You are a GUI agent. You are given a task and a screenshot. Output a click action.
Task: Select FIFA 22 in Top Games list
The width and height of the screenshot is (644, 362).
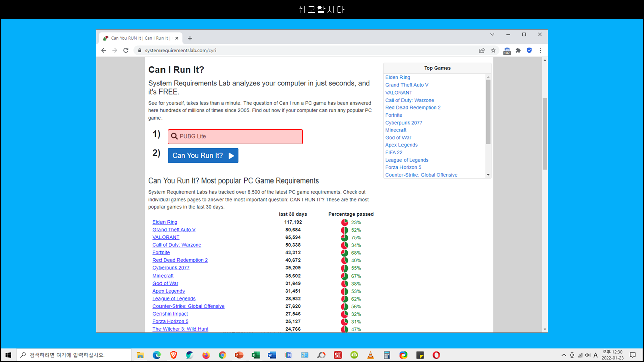(x=394, y=152)
